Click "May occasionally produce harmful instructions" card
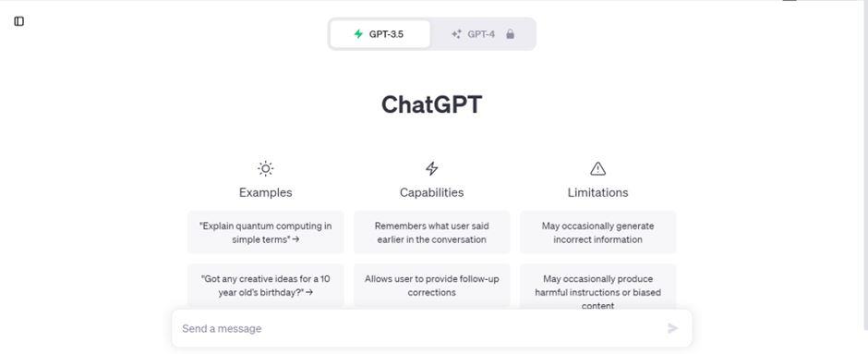The width and height of the screenshot is (868, 354). pos(597,286)
